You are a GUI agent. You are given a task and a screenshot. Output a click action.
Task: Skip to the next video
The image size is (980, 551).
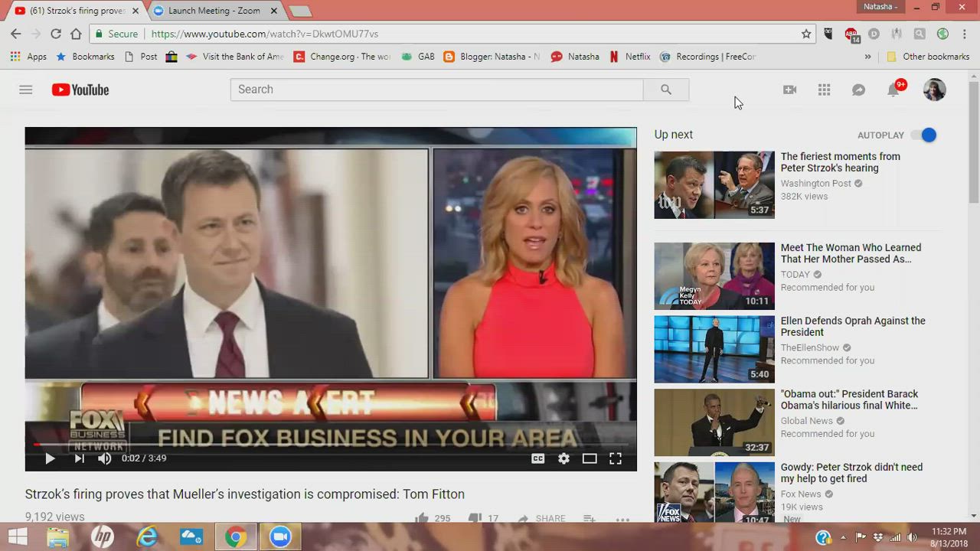(79, 458)
